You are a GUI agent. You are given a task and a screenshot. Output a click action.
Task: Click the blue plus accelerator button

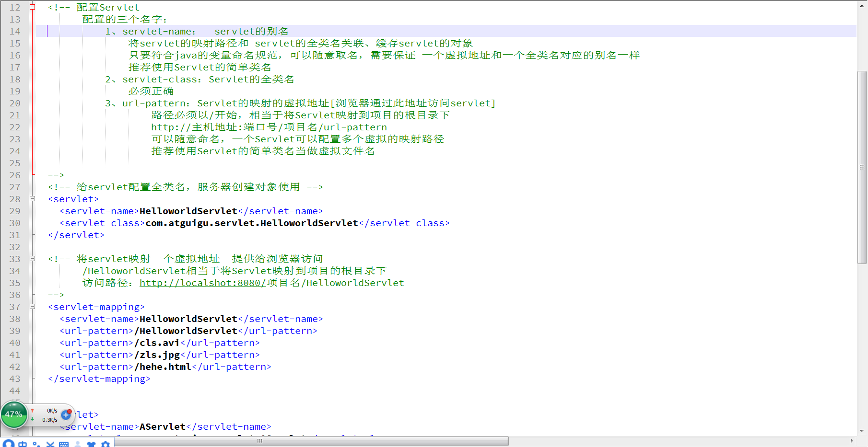click(66, 415)
